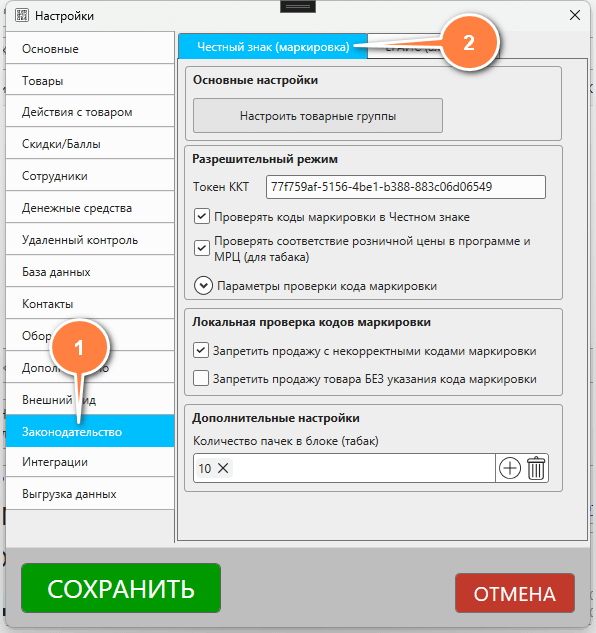Open the Скидки/Баллы section
Viewport: 596px width, 633px height.
point(90,144)
